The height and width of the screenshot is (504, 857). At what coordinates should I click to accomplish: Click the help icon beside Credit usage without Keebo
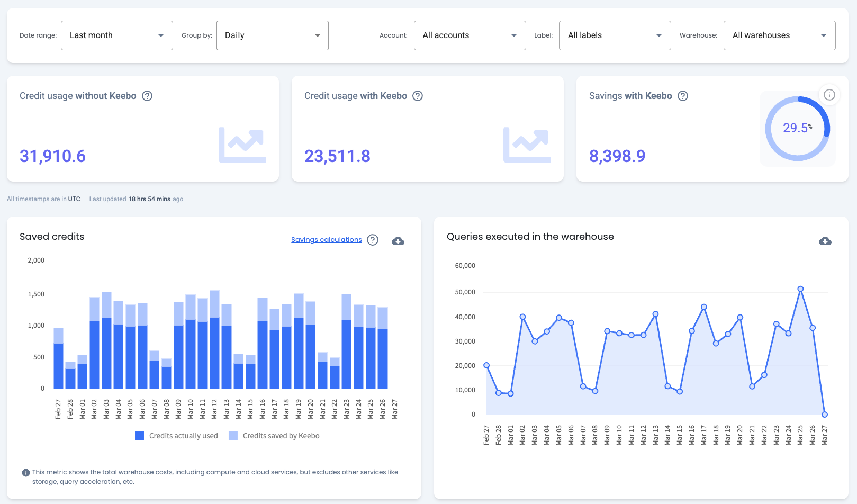tap(147, 96)
